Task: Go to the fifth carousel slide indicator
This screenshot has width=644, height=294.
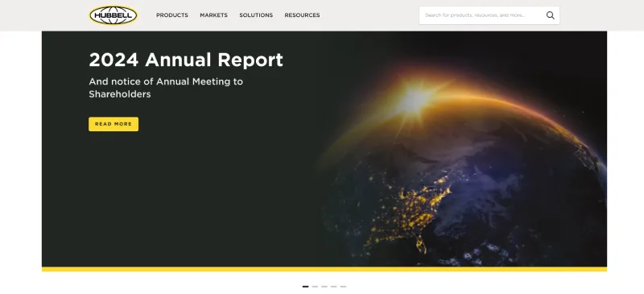Action: click(x=343, y=287)
